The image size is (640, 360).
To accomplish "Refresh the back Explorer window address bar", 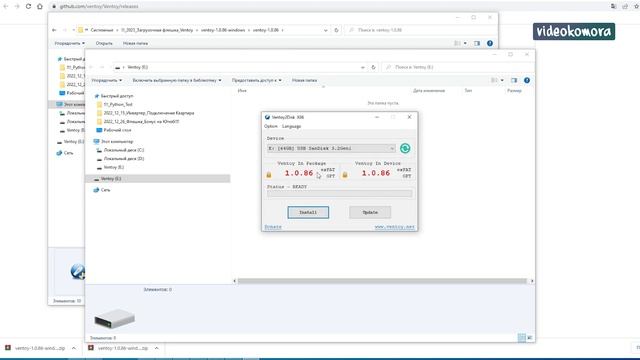I will (x=336, y=30).
